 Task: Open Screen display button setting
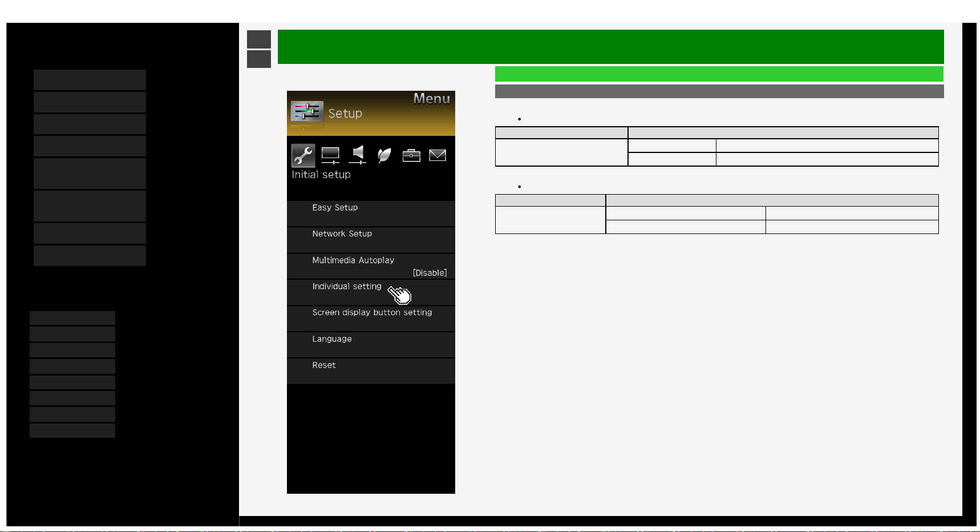click(371, 319)
